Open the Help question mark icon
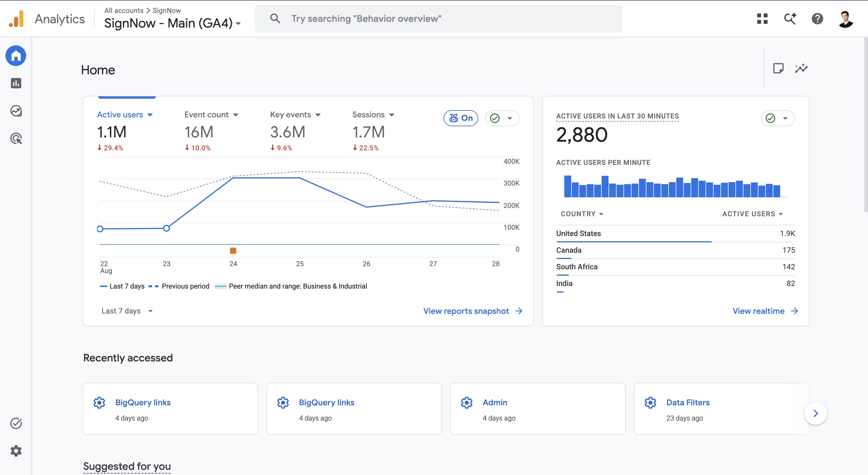Viewport: 868px width, 475px height. [x=817, y=19]
